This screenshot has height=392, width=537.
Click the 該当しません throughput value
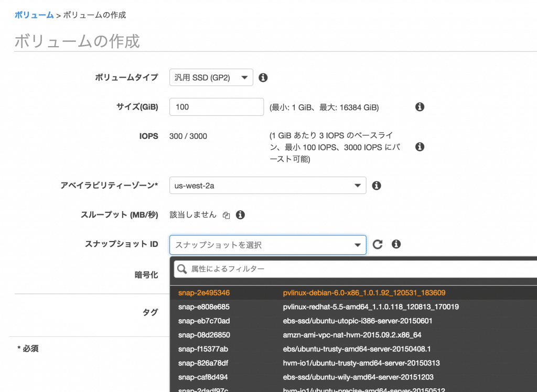click(193, 215)
